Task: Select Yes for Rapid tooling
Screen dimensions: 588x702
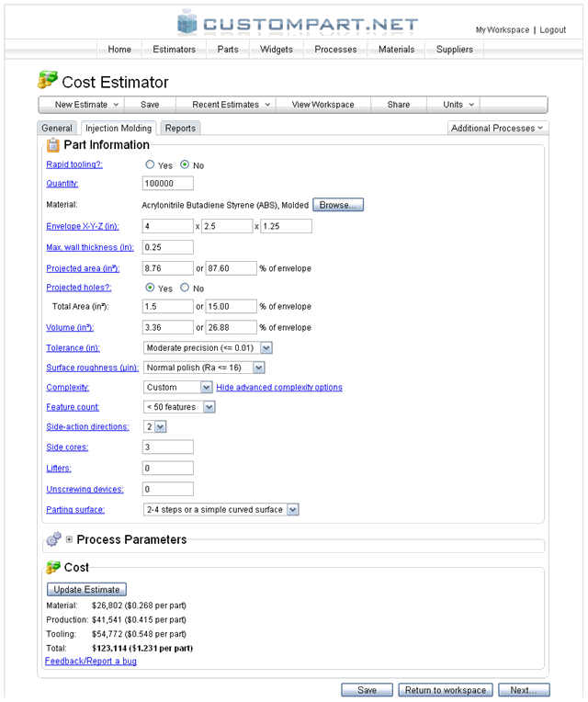Action: 150,164
